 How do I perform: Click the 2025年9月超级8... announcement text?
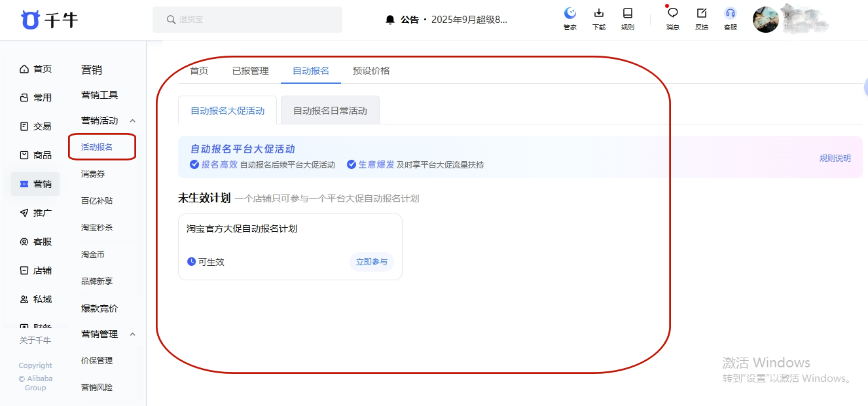point(469,20)
